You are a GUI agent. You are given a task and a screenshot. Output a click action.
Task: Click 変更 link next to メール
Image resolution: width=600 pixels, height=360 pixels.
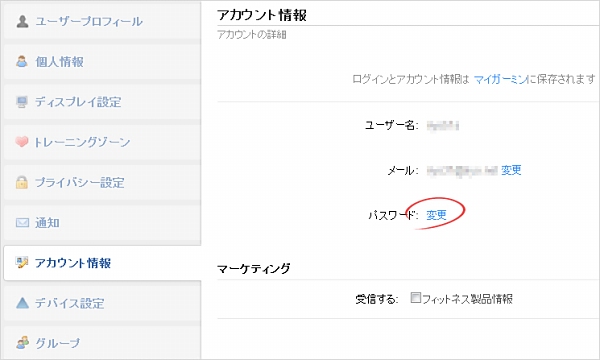click(511, 170)
